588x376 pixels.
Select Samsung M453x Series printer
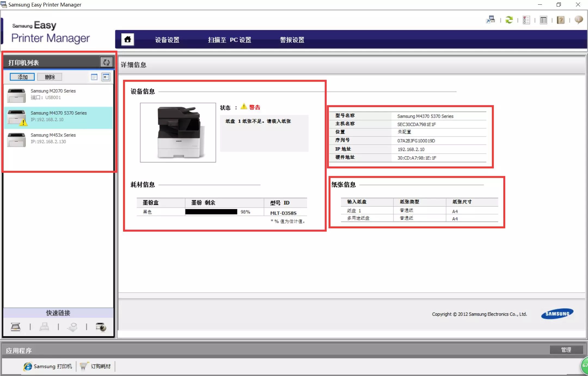pos(58,140)
